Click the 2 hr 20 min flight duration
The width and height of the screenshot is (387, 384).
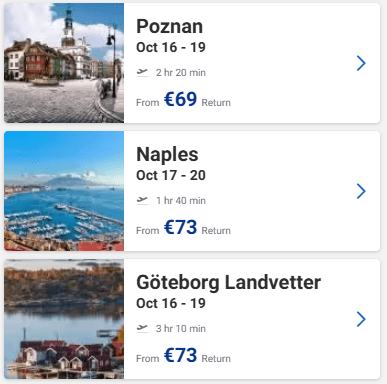(181, 73)
